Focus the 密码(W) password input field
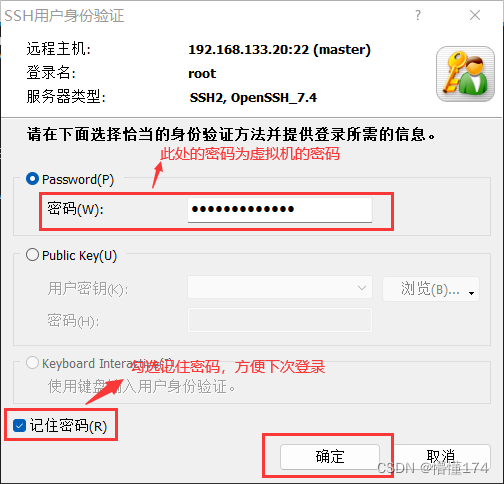The height and width of the screenshot is (484, 504). [x=280, y=210]
